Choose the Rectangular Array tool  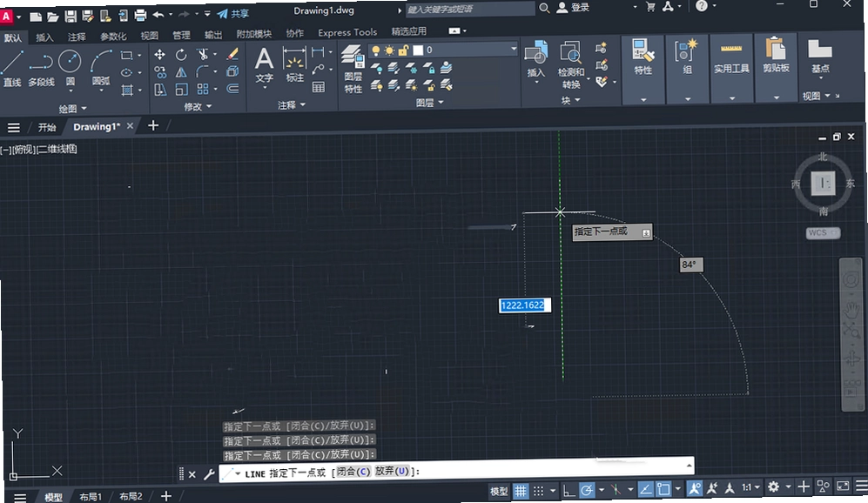pos(203,89)
